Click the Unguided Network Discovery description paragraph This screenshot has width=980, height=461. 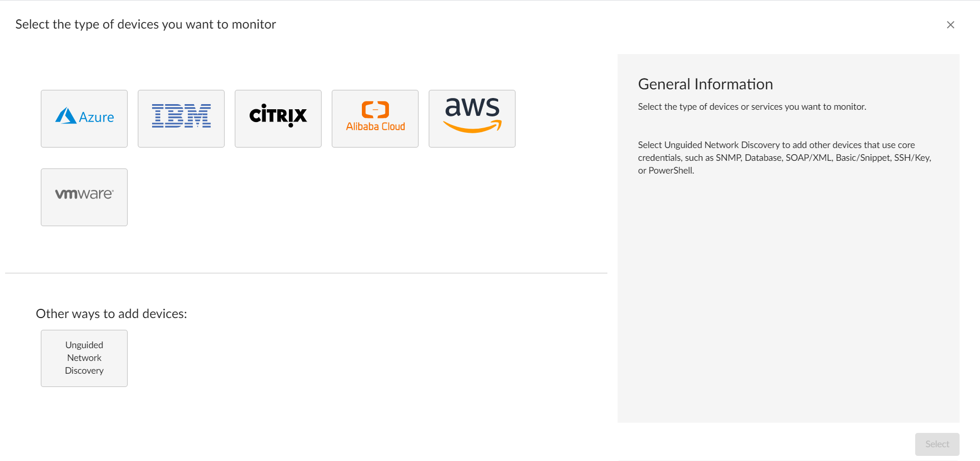point(785,158)
